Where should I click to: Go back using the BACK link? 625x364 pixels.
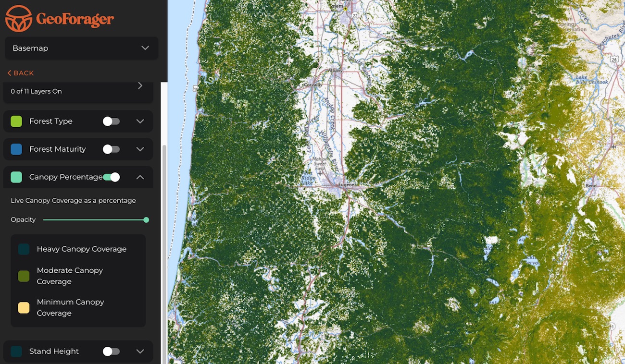click(x=21, y=73)
